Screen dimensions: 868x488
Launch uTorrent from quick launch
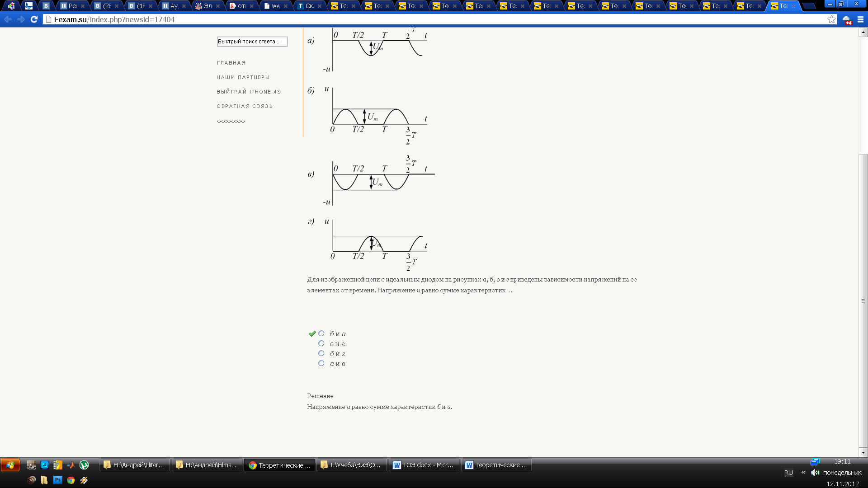[x=84, y=465]
